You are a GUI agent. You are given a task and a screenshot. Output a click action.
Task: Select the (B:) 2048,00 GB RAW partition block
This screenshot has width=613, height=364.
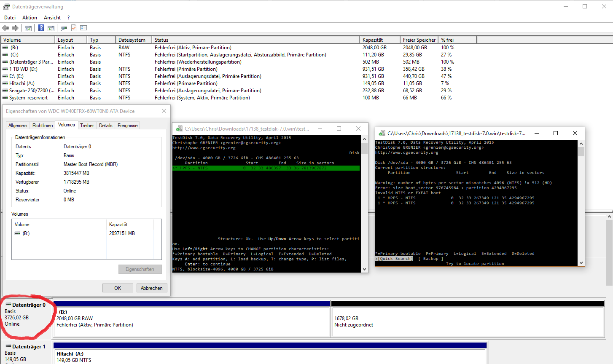click(192, 318)
